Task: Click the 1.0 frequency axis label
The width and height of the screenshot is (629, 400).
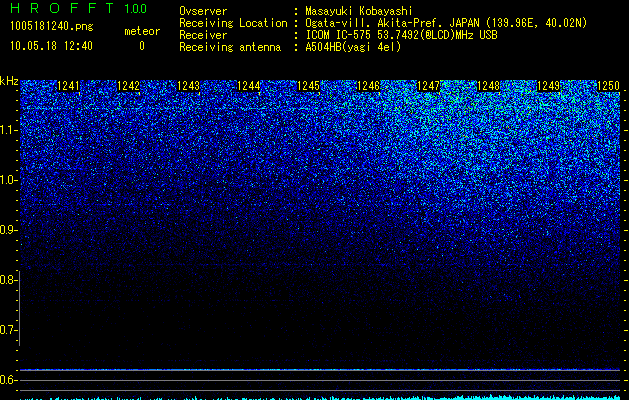Action: [x=7, y=180]
